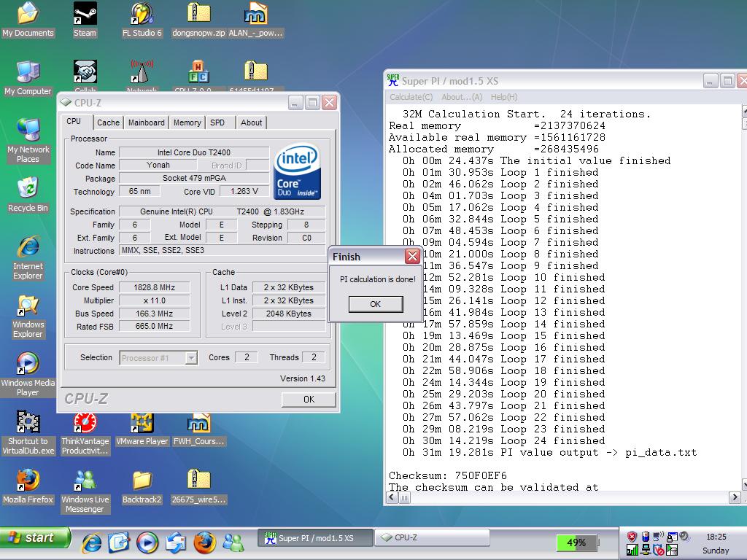Viewport: 747px width, 560px height.
Task: Open the Recycle Bin
Action: click(x=28, y=194)
